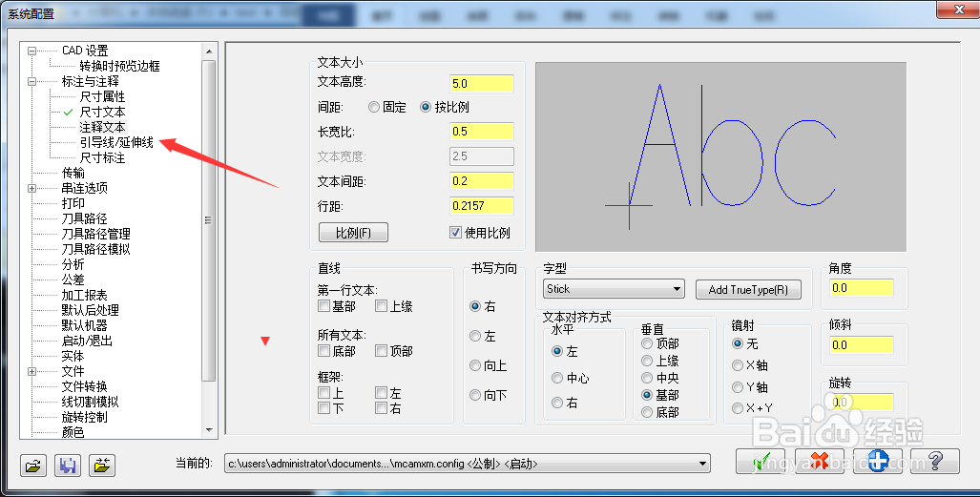Open 启动/退出 settings in the tree
980x497 pixels.
tap(87, 342)
